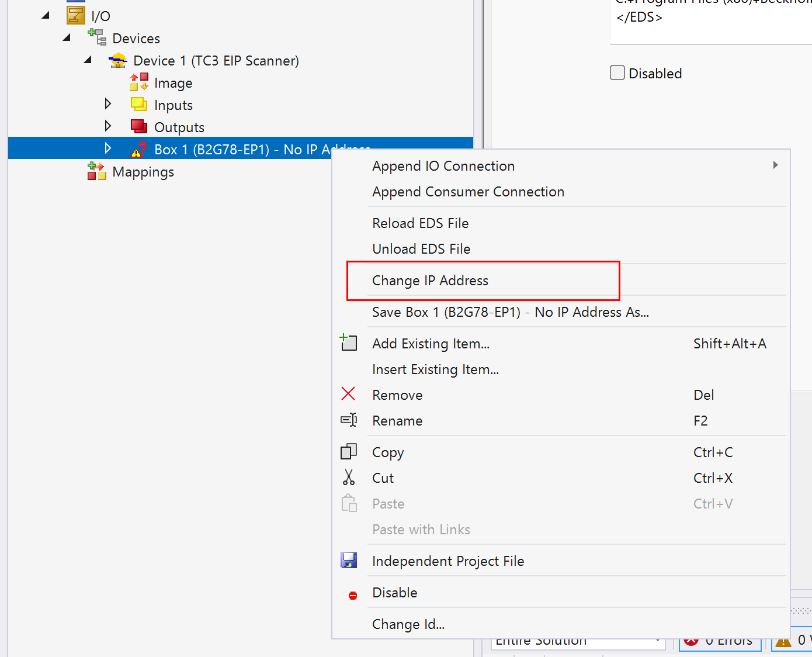Click the Image node icon
The image size is (812, 657).
139,82
